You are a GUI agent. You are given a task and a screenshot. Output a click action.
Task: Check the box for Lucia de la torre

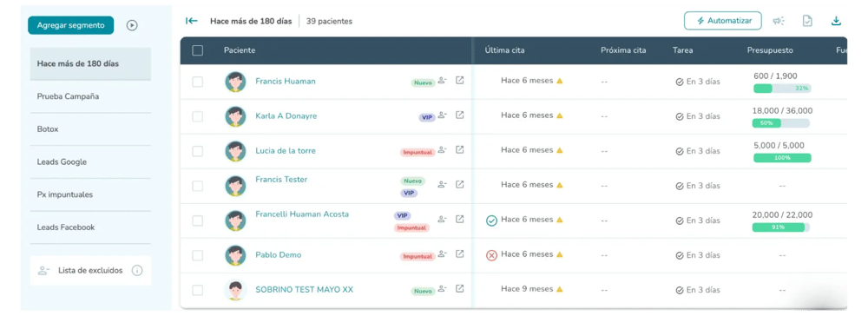click(198, 151)
